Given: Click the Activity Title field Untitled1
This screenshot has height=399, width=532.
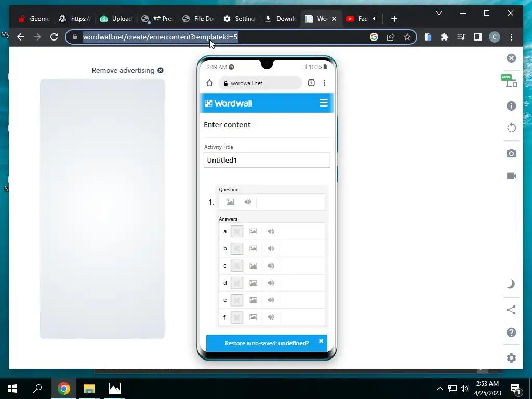Looking at the screenshot, I should [267, 160].
